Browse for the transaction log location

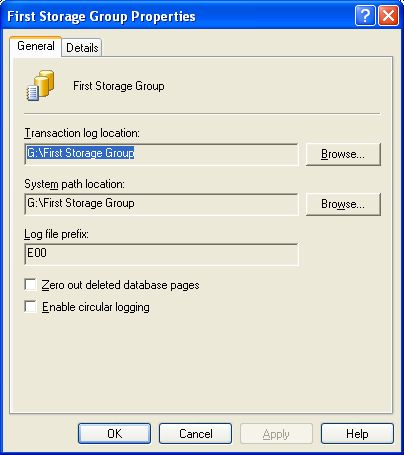point(343,154)
